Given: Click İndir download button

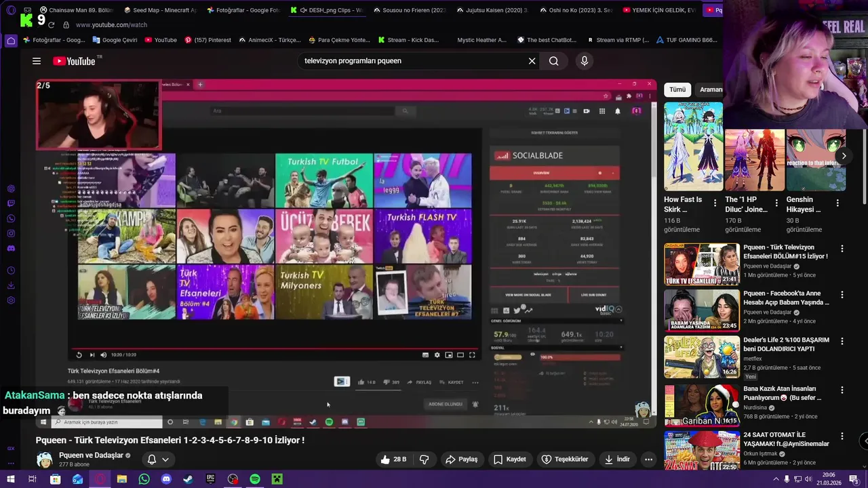Looking at the screenshot, I should point(616,460).
